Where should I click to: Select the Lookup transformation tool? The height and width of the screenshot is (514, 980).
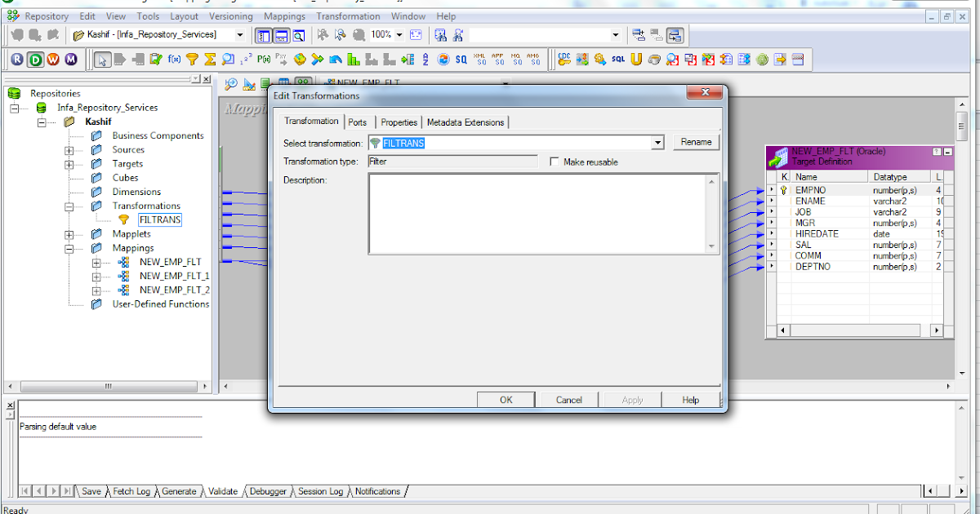coord(229,59)
